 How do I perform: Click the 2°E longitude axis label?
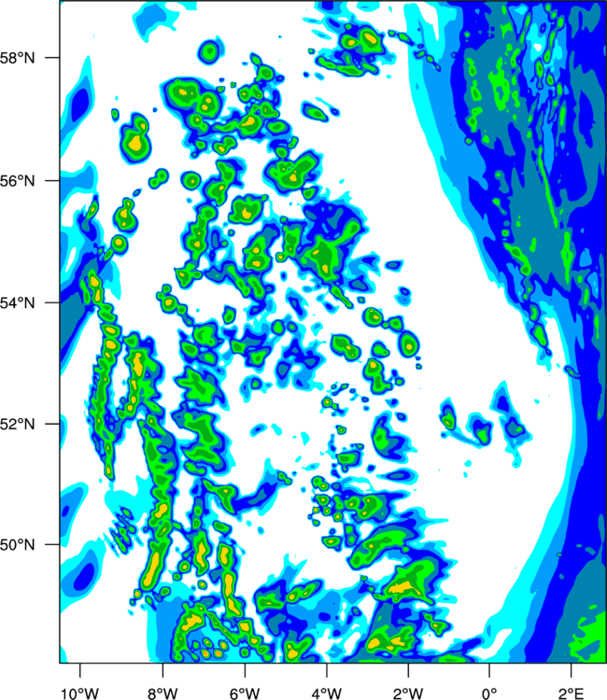(571, 693)
